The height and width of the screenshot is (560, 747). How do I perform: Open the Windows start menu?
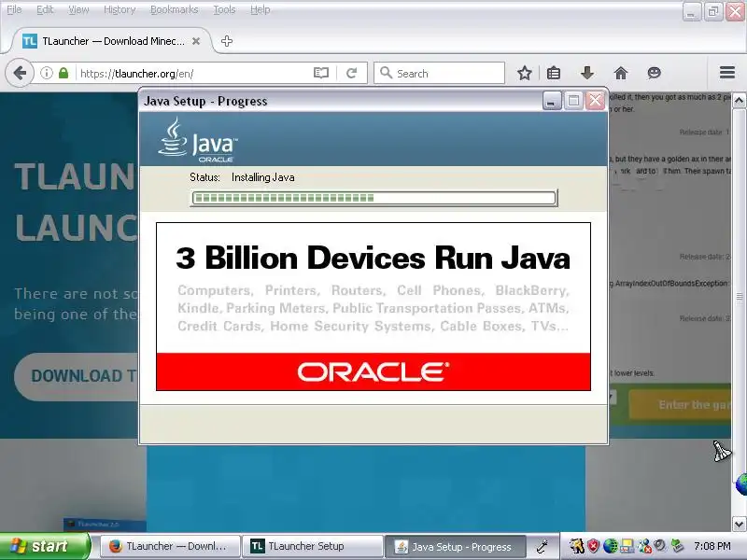coord(45,546)
